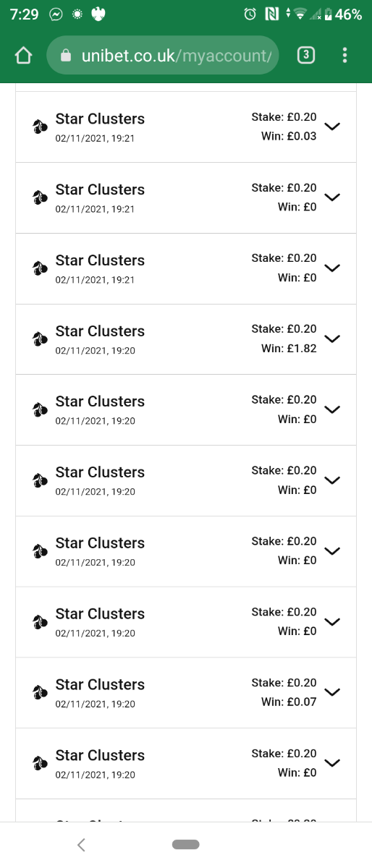Open the tab switcher showing 3 tabs
372x868 pixels.
pyautogui.click(x=306, y=56)
